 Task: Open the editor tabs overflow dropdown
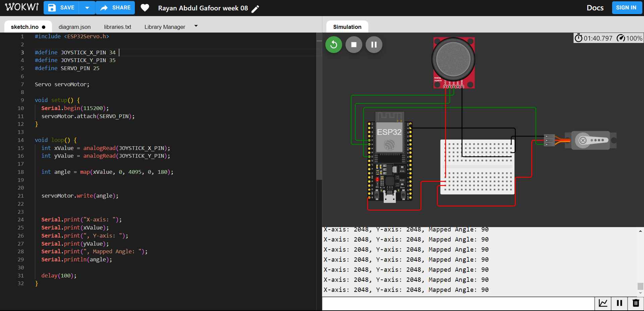point(196,26)
